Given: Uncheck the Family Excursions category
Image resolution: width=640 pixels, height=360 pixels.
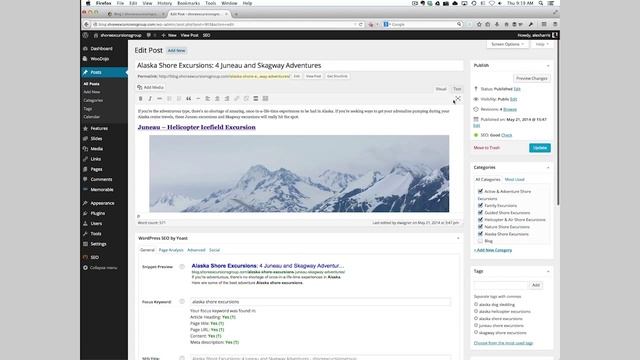Looking at the screenshot, I should (x=480, y=205).
